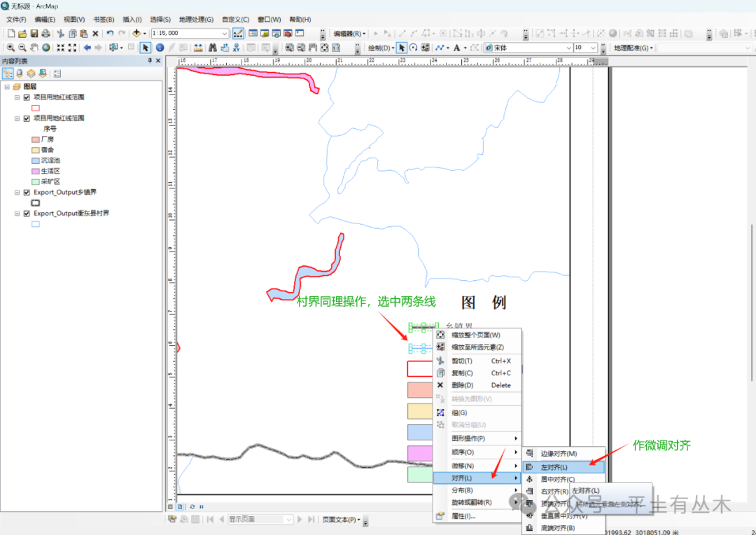Open the 文件(F) menu
The width and height of the screenshot is (756, 535).
click(x=16, y=20)
